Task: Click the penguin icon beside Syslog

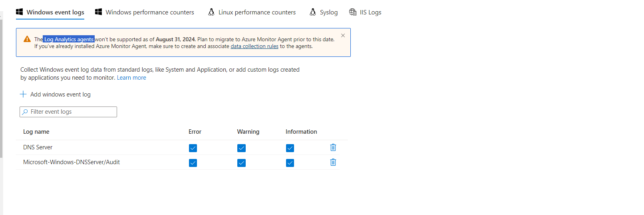Action: click(x=313, y=12)
